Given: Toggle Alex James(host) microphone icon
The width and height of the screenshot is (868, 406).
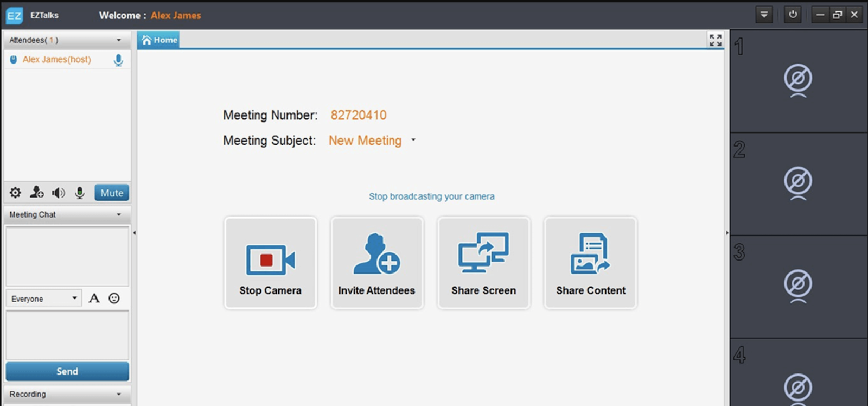Looking at the screenshot, I should pyautogui.click(x=118, y=60).
